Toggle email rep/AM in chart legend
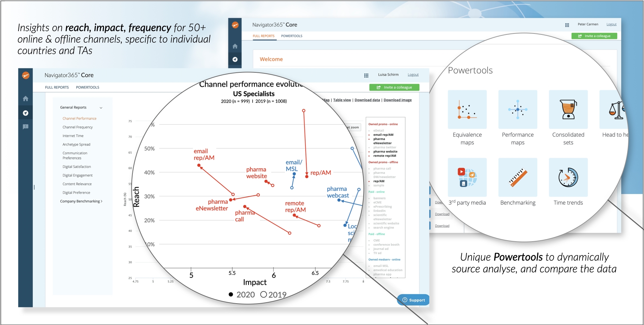This screenshot has height=325, width=644. click(x=383, y=135)
